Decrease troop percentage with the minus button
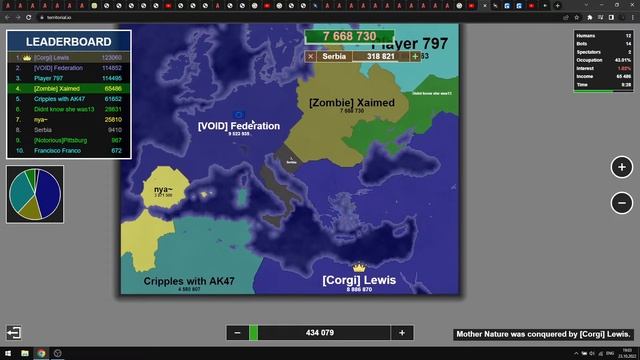 (x=237, y=333)
